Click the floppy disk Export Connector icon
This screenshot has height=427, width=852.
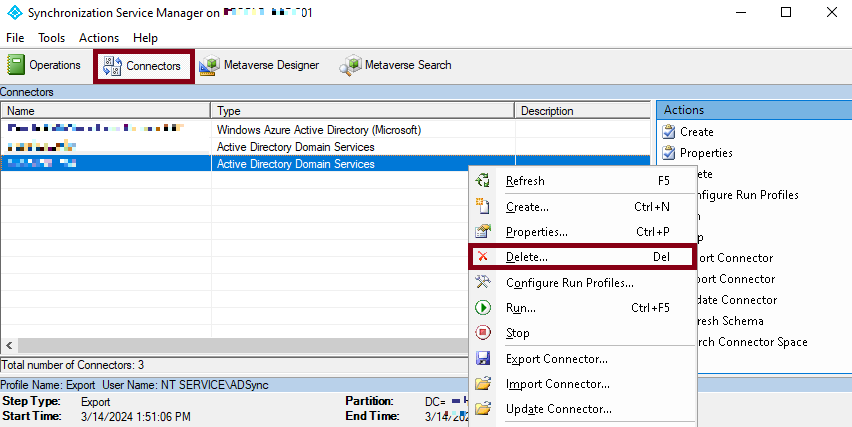483,358
